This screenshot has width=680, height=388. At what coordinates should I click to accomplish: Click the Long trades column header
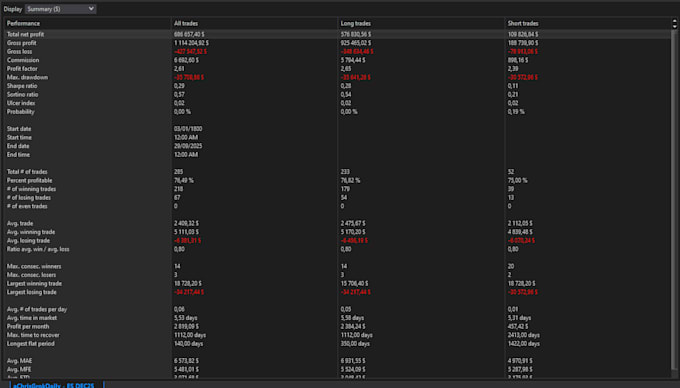coord(356,23)
